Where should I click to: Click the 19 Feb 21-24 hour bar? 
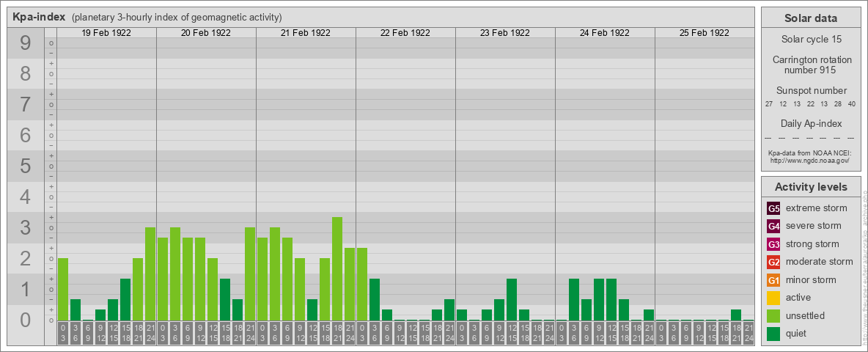150,274
